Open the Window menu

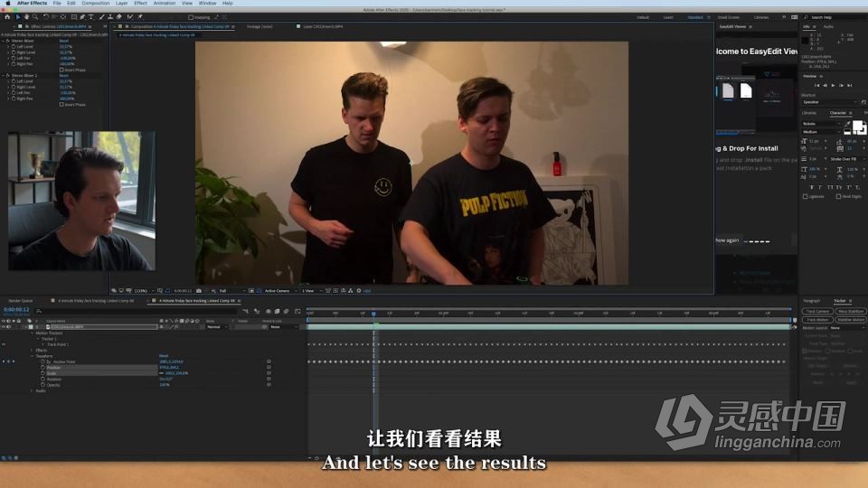point(207,4)
